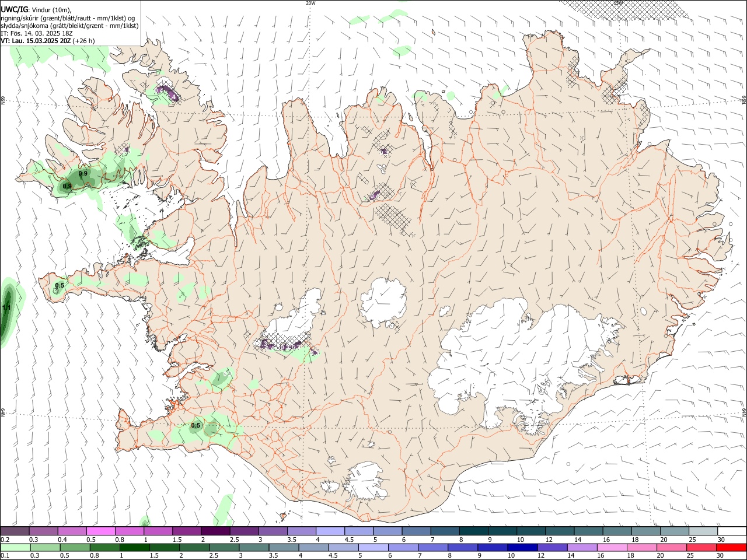The image size is (747, 560).
Task: Click the round white Hofsjökull glacier area
Action: pyautogui.click(x=383, y=302)
